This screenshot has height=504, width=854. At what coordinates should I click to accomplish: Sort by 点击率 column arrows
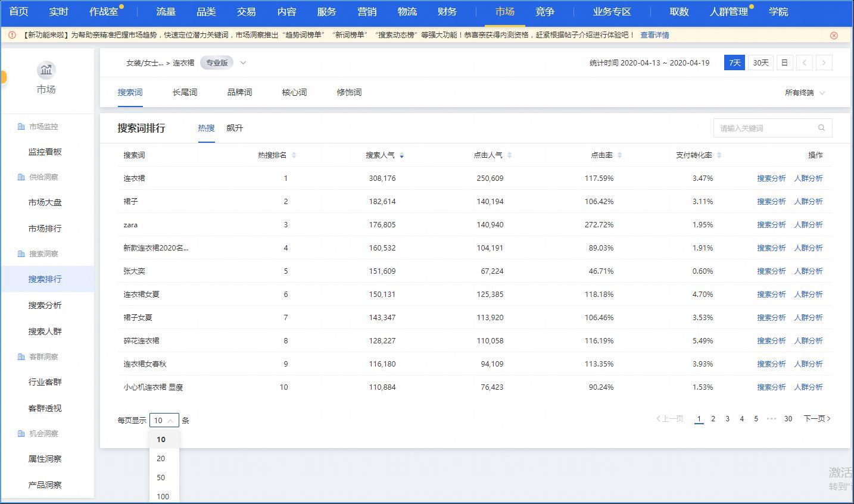click(619, 155)
